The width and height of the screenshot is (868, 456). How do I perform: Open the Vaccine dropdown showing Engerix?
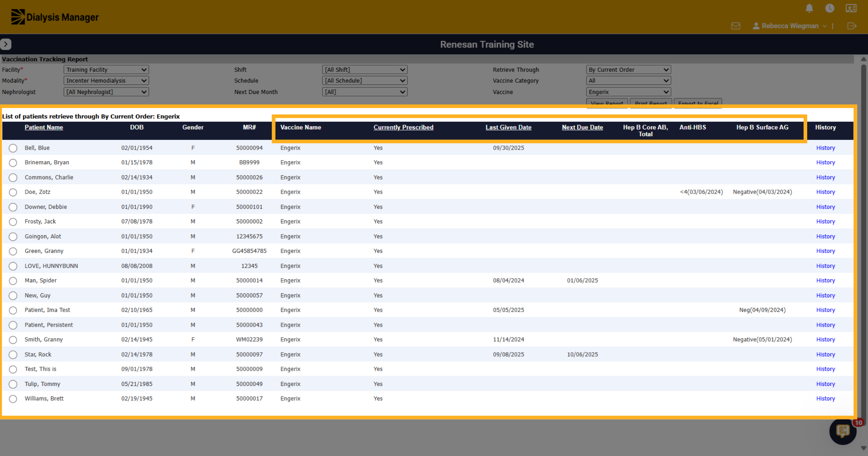pos(629,92)
